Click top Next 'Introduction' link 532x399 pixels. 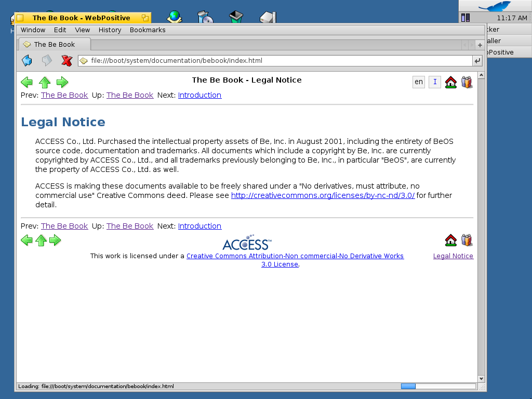(x=200, y=95)
